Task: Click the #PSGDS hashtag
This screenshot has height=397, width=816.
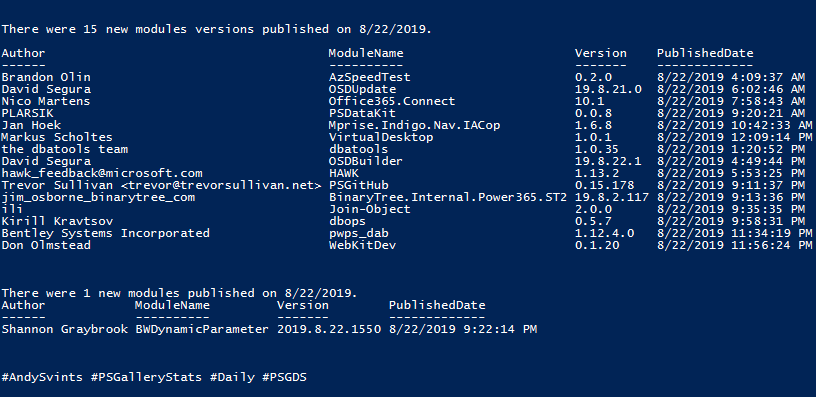Action: (284, 377)
